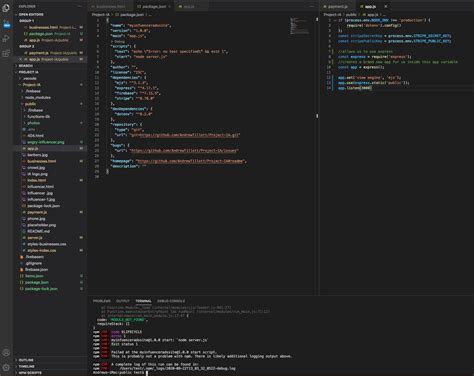Click the README.md file icon

coord(24,231)
